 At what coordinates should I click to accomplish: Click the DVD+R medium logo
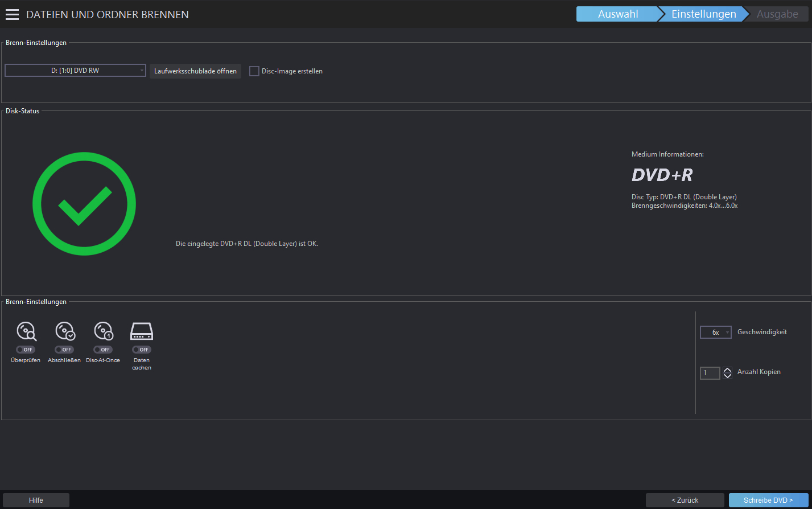(x=662, y=175)
